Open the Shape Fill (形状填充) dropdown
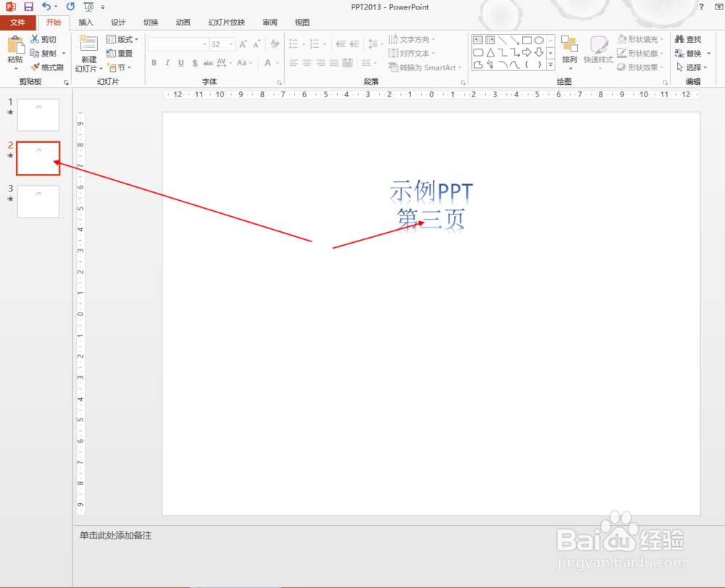The width and height of the screenshot is (725, 588). 640,39
